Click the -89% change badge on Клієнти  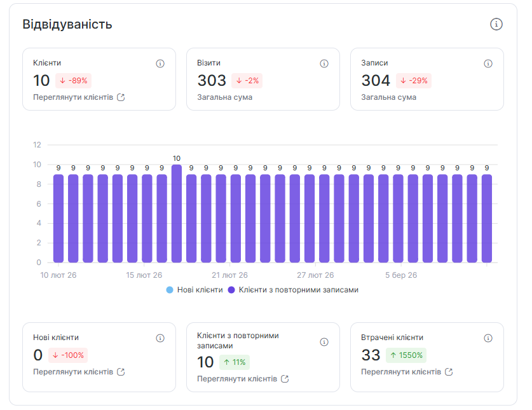(x=73, y=81)
